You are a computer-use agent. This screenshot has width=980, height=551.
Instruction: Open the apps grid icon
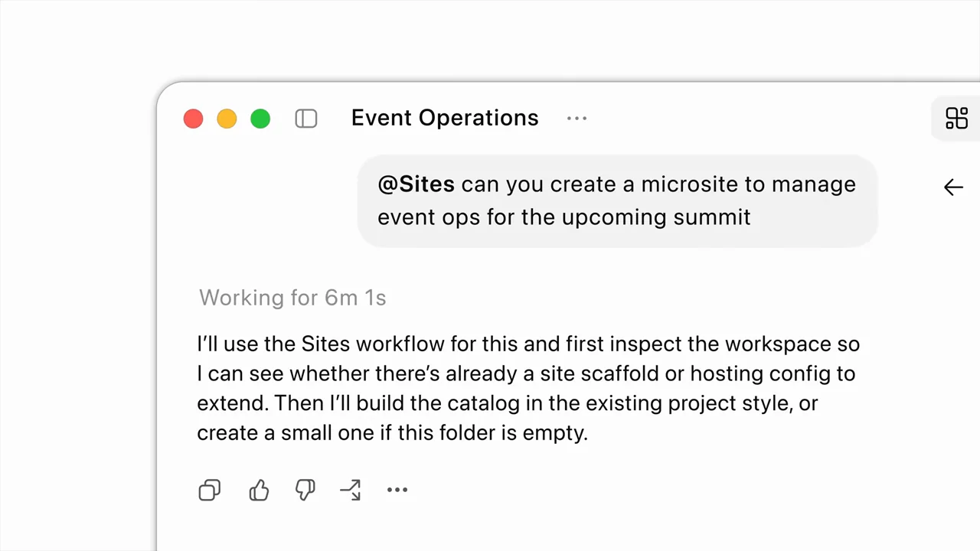click(x=957, y=119)
